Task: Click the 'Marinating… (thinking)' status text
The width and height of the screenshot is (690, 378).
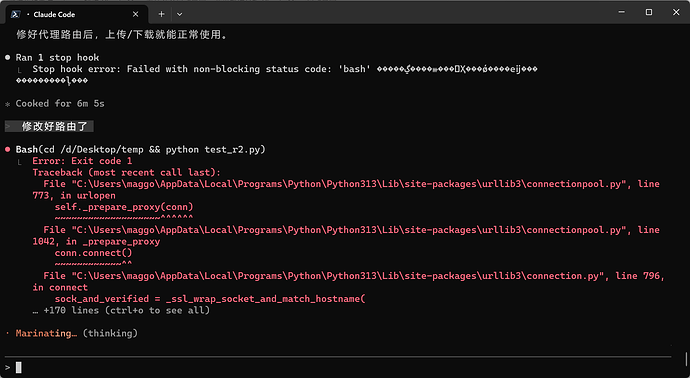Action: [77, 333]
